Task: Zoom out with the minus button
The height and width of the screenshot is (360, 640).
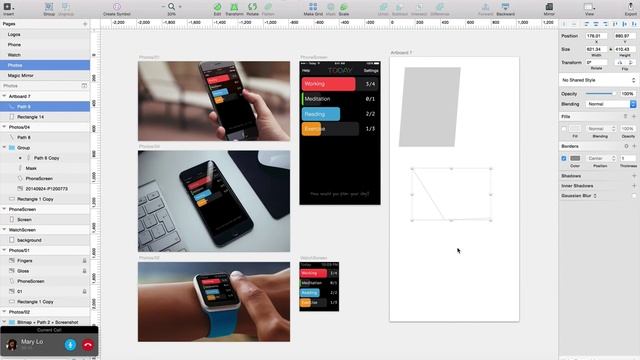Action: point(163,7)
